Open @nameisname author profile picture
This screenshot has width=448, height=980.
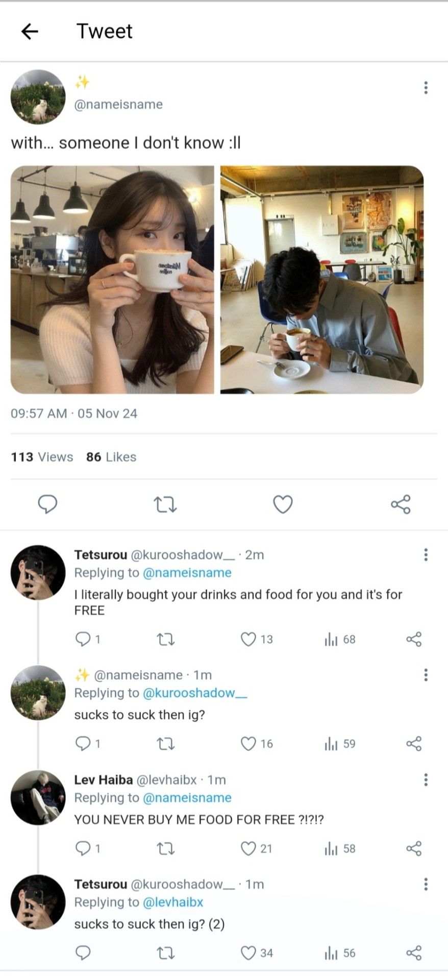tap(38, 97)
